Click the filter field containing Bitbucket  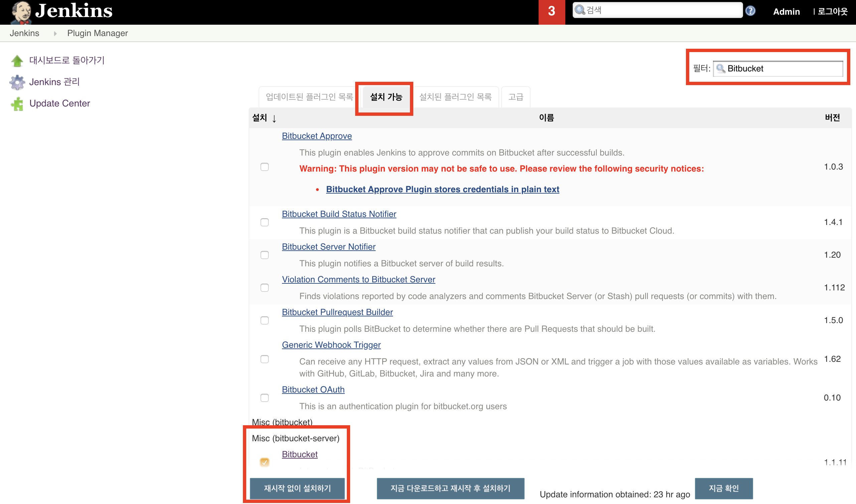pos(782,69)
